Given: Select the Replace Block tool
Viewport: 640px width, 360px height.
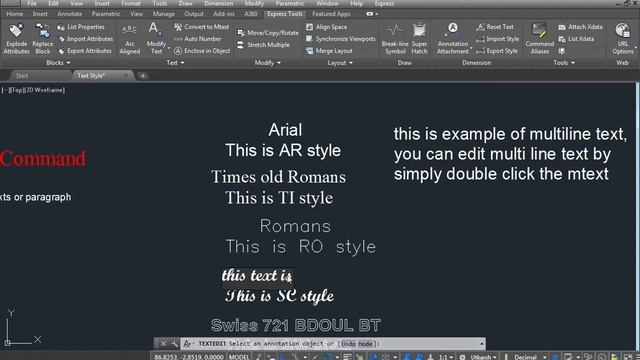Looking at the screenshot, I should (42, 39).
